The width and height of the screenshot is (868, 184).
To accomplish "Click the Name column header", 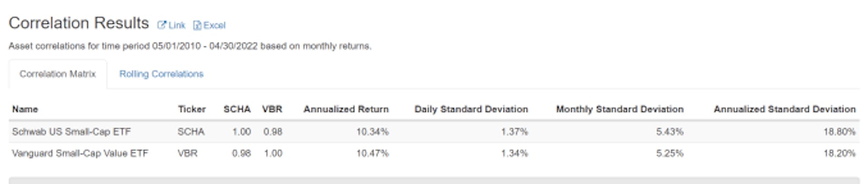I will tap(25, 109).
